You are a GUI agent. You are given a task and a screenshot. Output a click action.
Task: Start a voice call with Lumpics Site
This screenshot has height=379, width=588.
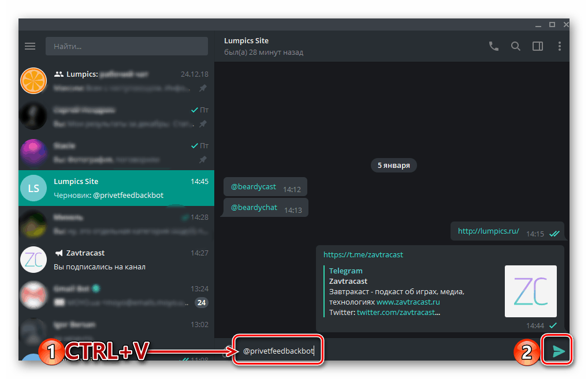494,46
